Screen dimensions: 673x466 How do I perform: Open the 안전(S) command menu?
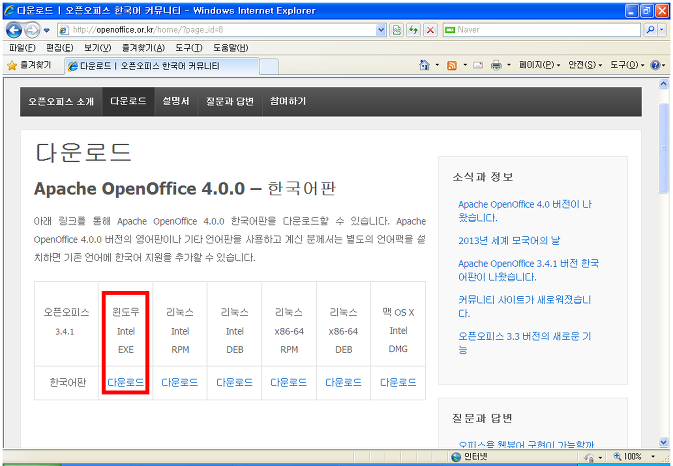point(585,65)
